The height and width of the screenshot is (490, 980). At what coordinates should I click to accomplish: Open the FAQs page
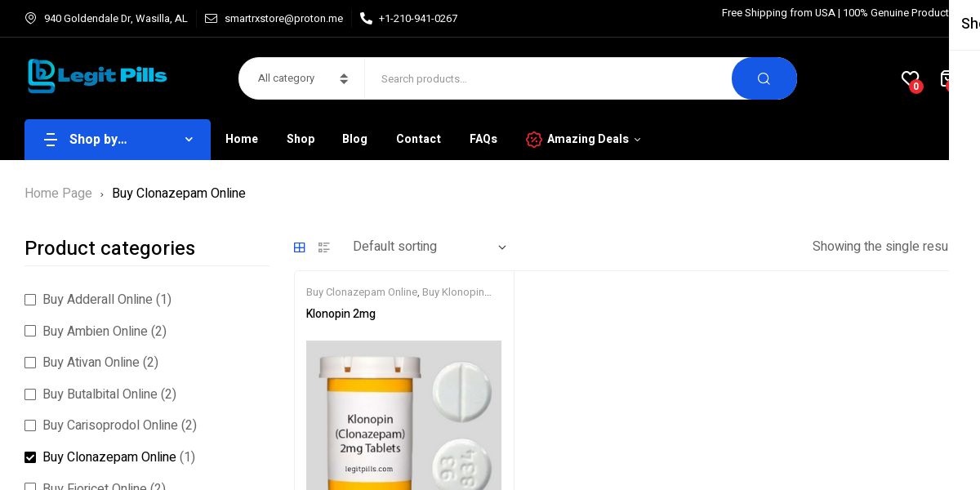point(483,139)
